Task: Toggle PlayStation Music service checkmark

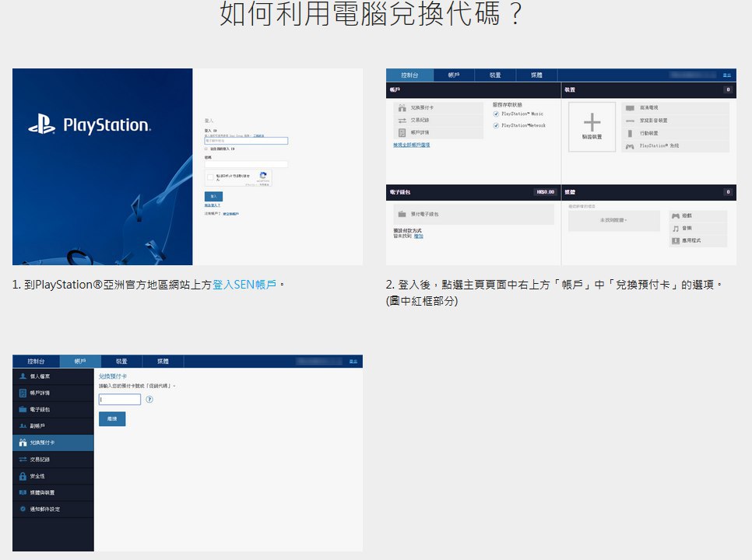Action: [496, 114]
